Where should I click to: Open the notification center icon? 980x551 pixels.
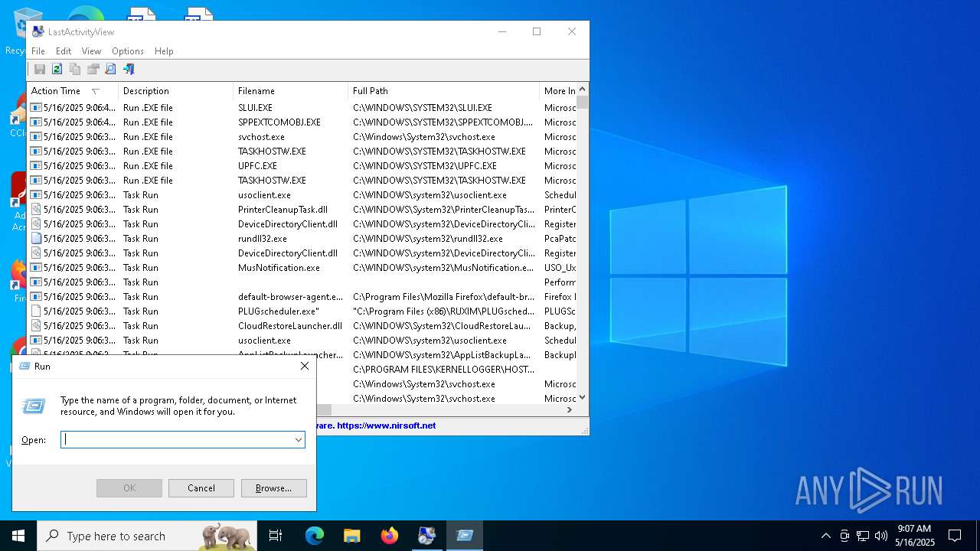(955, 536)
